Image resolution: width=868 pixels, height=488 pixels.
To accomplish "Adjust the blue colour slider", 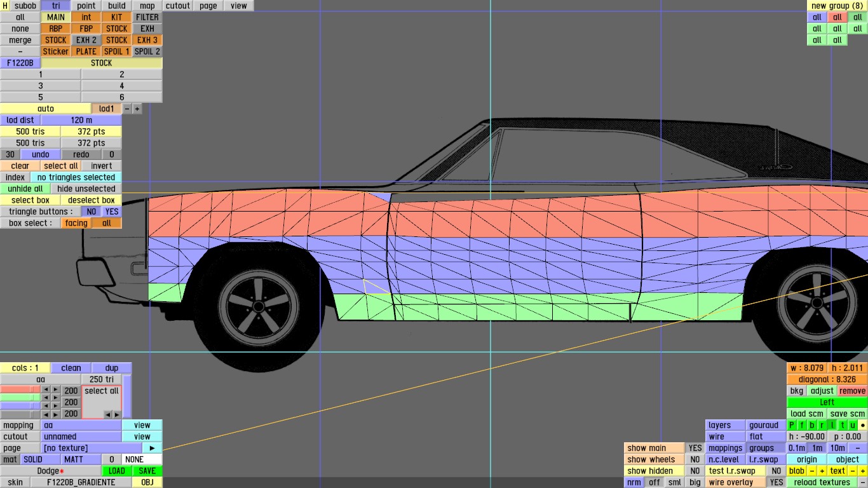I will (x=20, y=406).
